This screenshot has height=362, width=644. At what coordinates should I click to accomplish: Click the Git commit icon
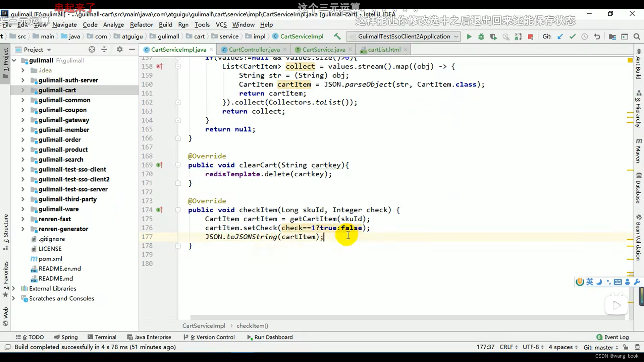(x=572, y=36)
